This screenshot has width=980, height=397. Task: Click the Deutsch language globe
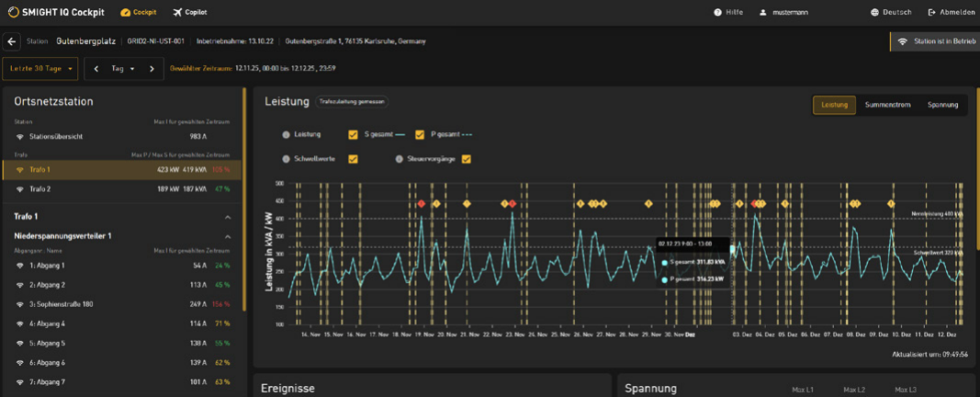pos(874,13)
